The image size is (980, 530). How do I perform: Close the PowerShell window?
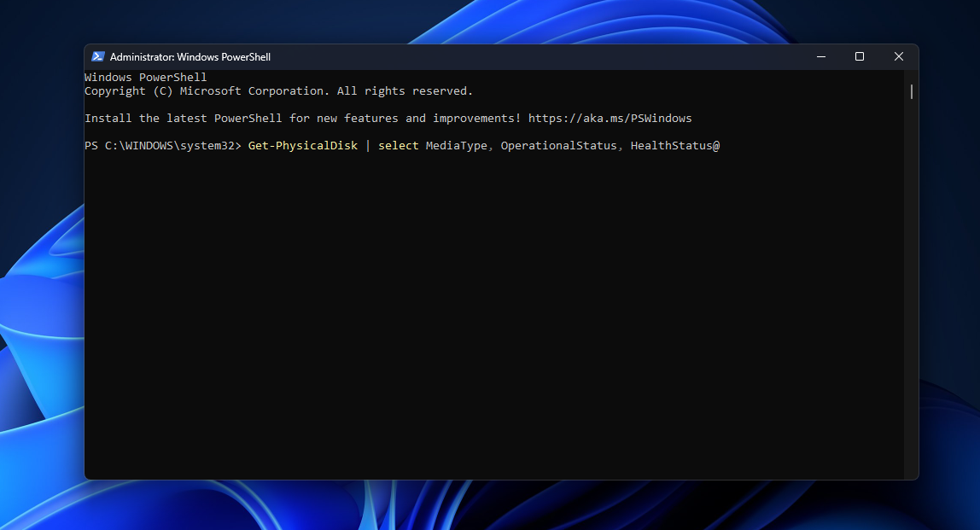tap(899, 56)
